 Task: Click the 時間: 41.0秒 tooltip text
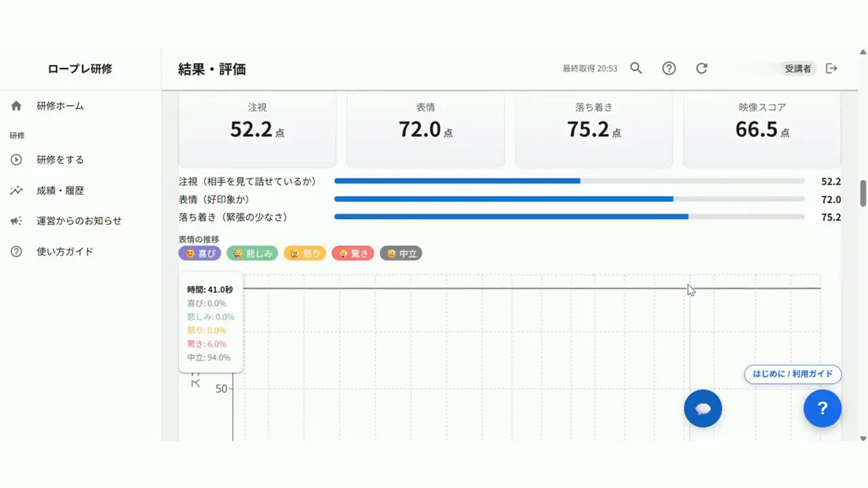(x=210, y=289)
